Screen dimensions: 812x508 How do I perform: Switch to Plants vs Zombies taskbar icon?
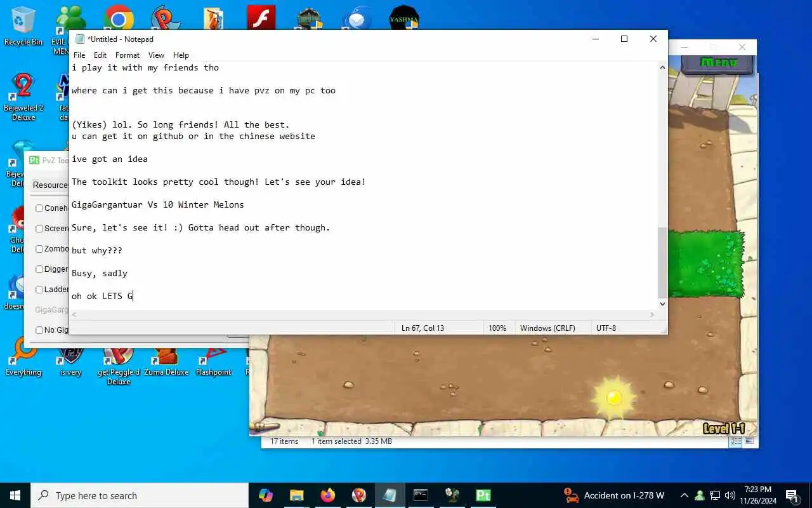click(x=452, y=495)
